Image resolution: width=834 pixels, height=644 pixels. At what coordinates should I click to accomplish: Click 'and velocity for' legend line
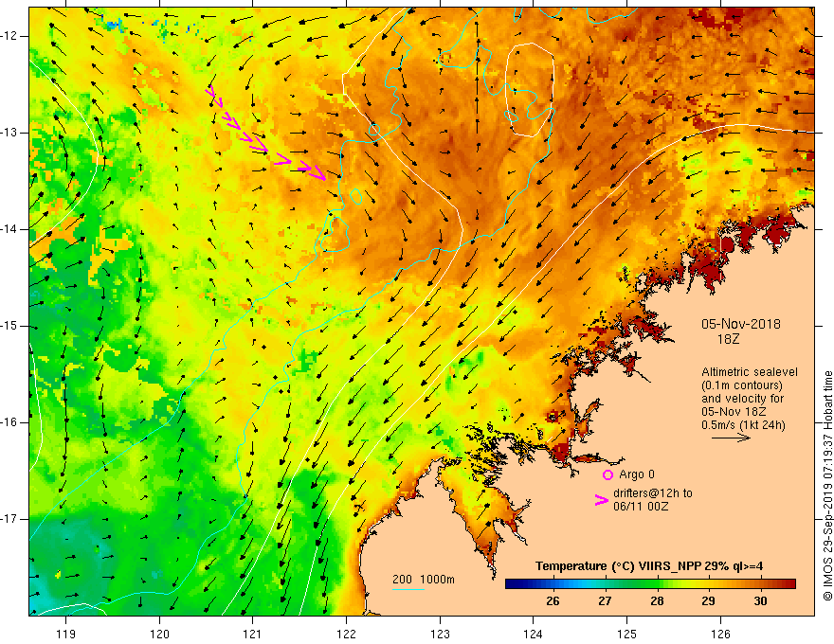742,399
